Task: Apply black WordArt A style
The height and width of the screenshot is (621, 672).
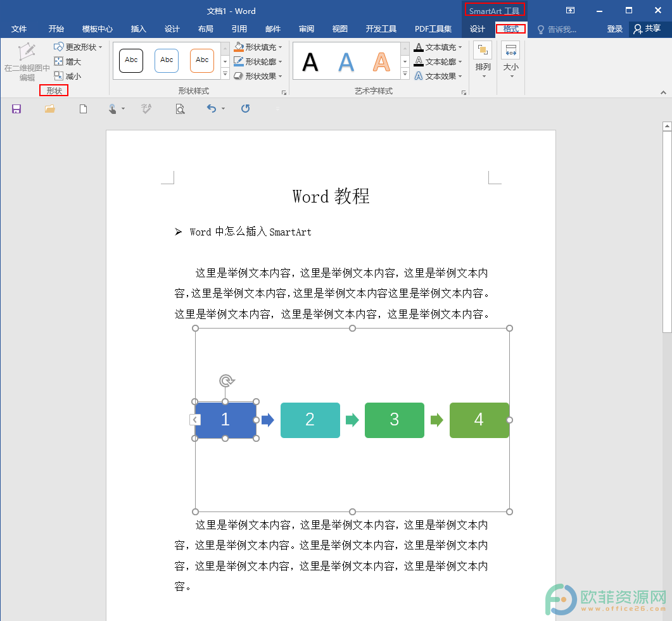Action: [x=310, y=61]
